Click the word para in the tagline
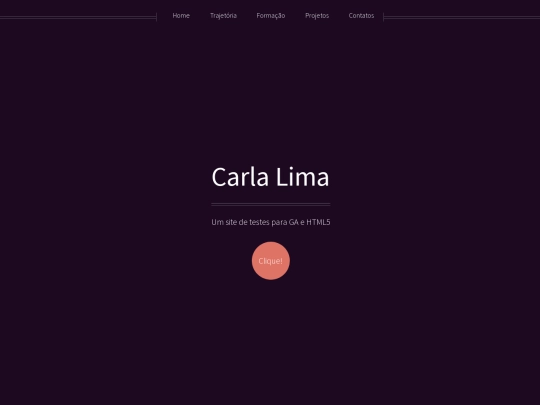 [x=279, y=222]
